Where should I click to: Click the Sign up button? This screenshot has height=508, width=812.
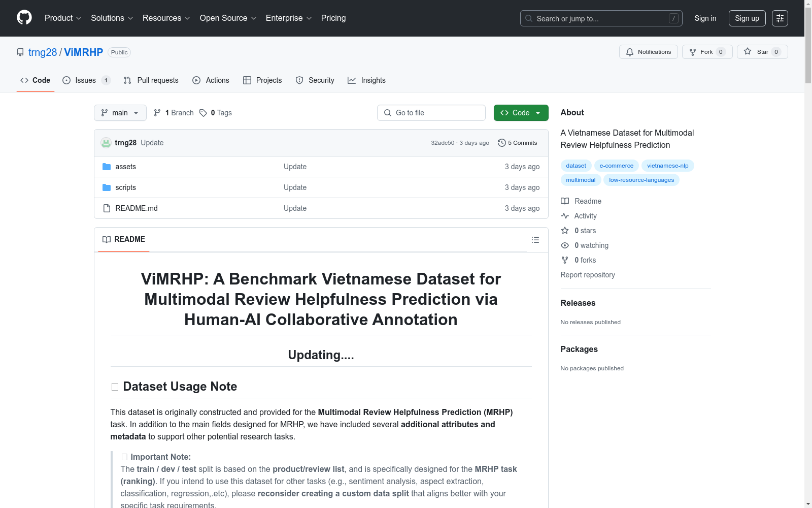coord(747,18)
